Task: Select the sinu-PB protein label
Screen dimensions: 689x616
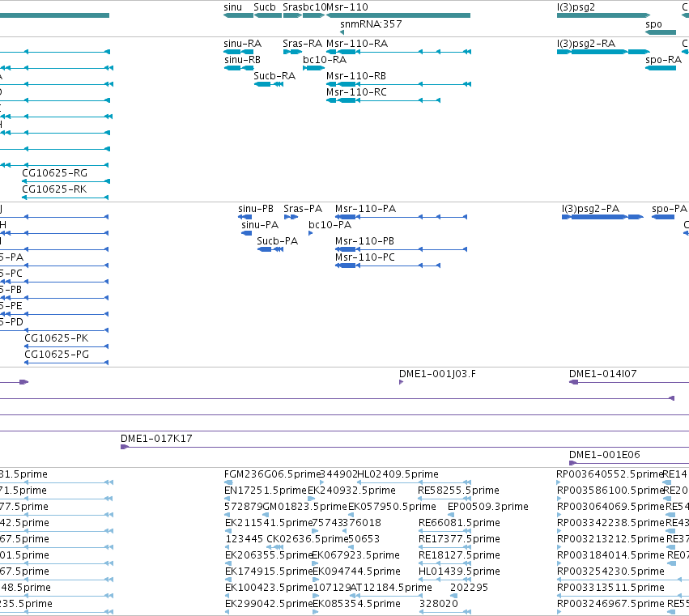Action: [x=256, y=209]
